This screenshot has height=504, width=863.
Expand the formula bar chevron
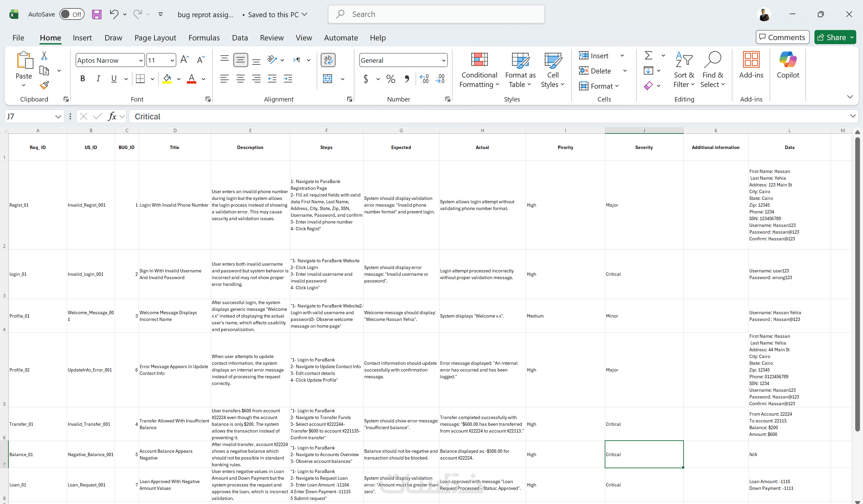853,116
